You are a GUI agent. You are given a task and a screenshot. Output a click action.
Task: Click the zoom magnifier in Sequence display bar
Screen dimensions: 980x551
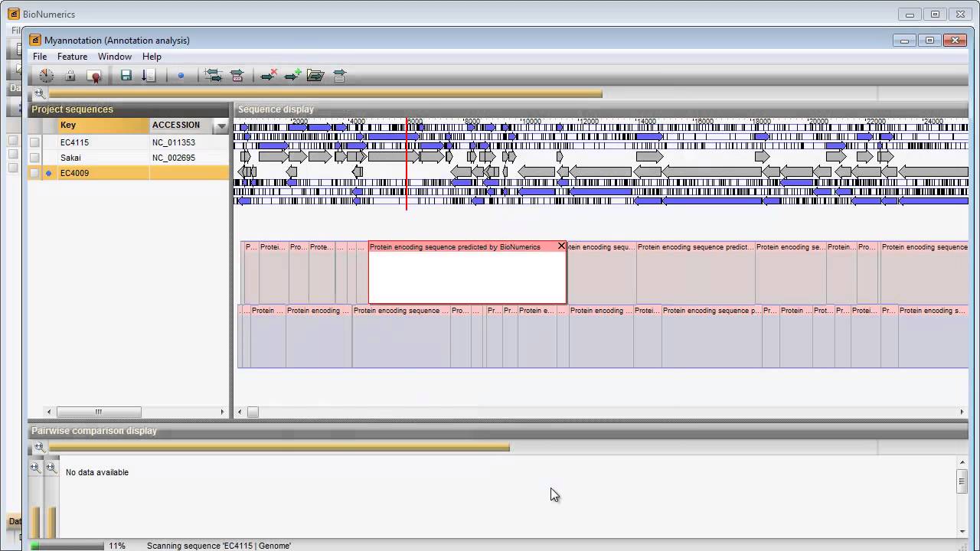(38, 93)
